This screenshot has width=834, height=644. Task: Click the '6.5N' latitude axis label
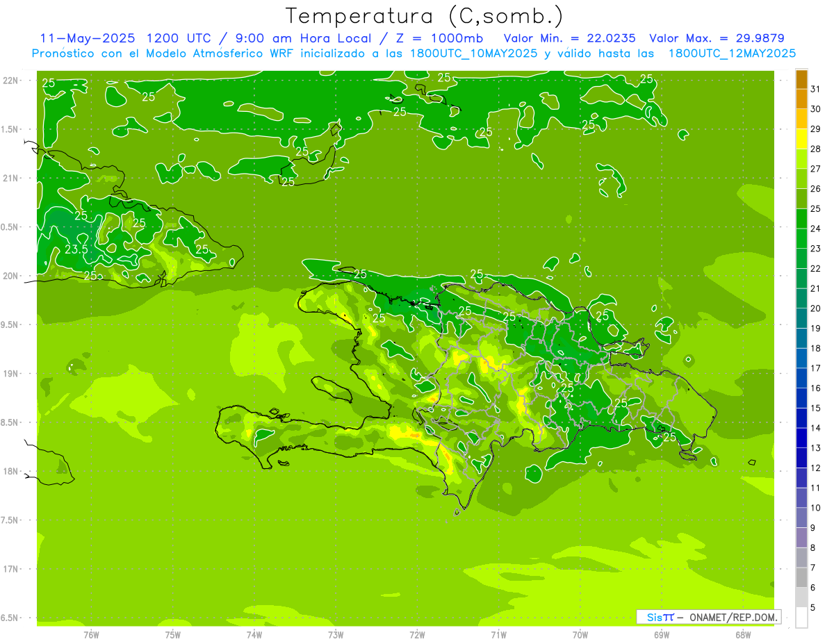pyautogui.click(x=10, y=618)
